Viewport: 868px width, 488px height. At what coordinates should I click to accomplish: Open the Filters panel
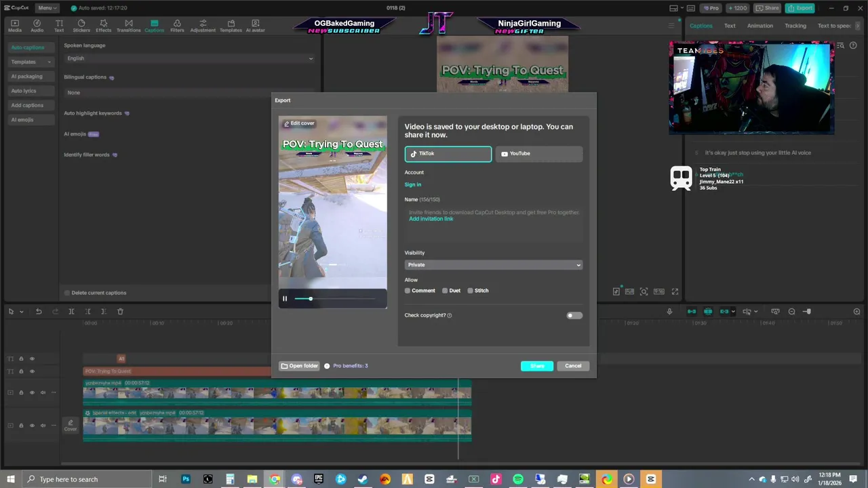tap(177, 26)
